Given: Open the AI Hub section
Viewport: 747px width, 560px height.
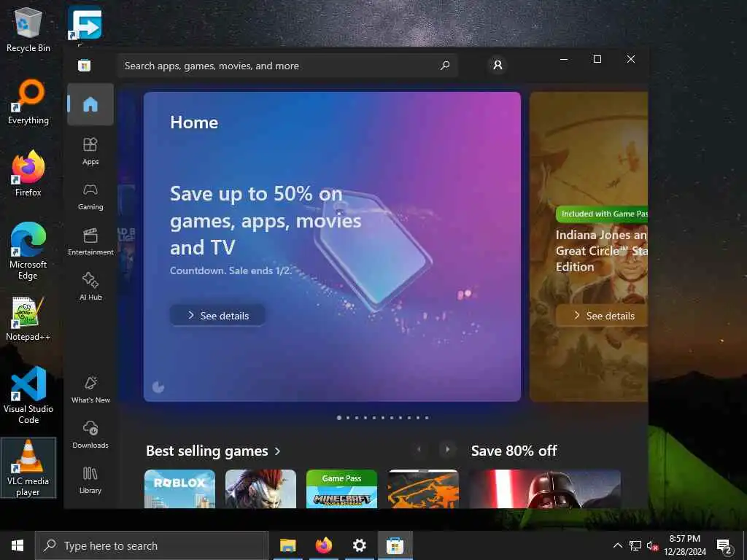Looking at the screenshot, I should [90, 286].
